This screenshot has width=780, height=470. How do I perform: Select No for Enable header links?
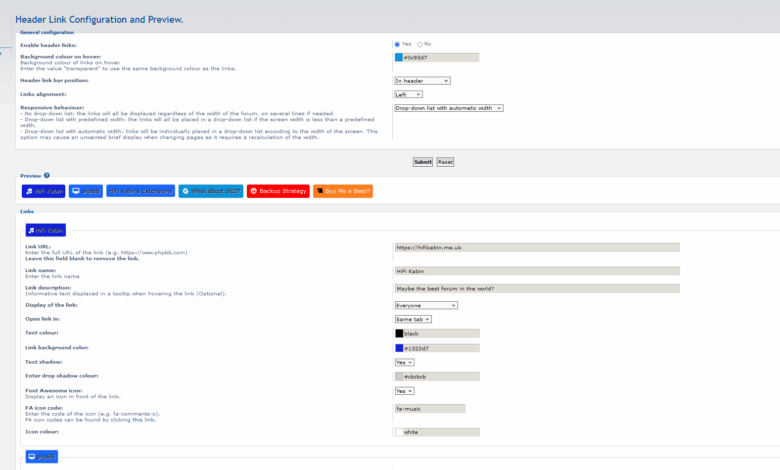click(x=420, y=44)
